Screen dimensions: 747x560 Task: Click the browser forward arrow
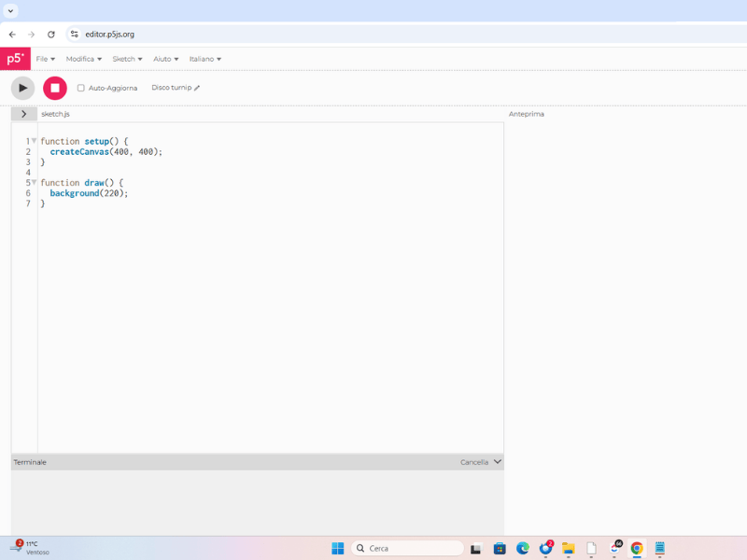click(x=32, y=34)
